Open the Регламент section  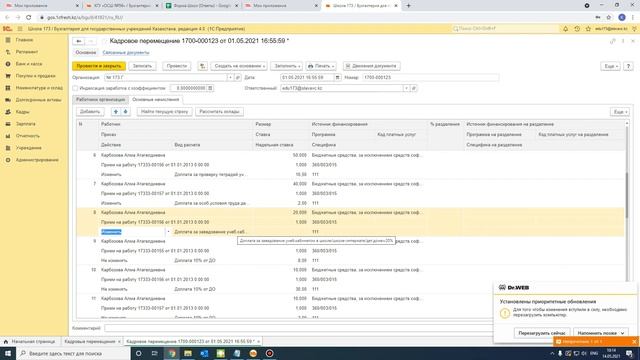click(x=27, y=52)
